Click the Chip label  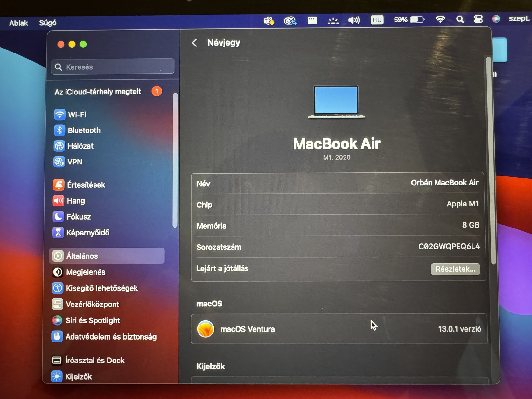(204, 205)
